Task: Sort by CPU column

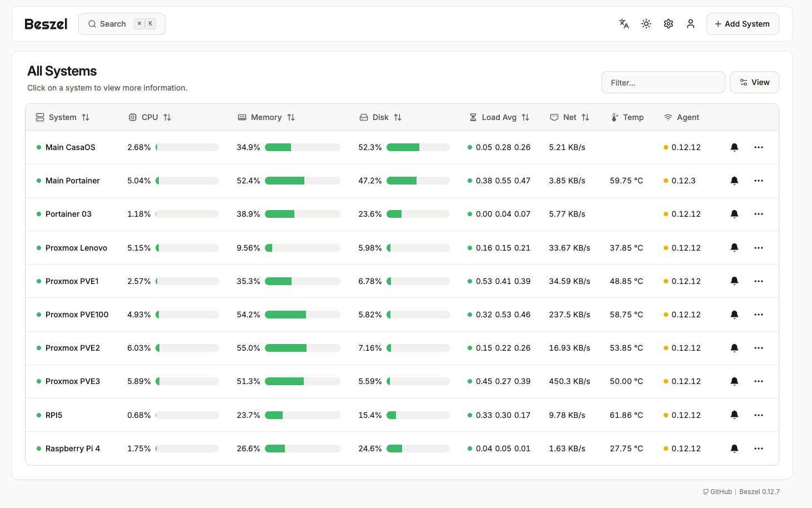Action: pos(150,117)
